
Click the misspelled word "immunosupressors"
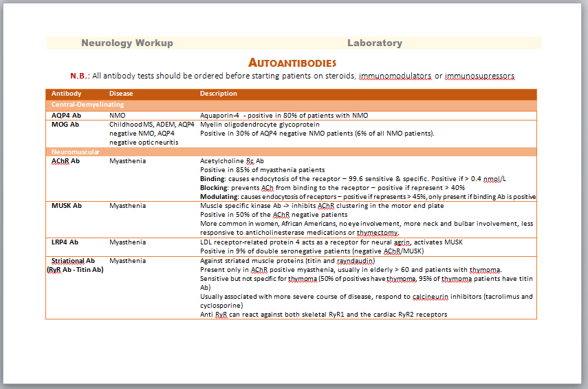pyautogui.click(x=479, y=76)
